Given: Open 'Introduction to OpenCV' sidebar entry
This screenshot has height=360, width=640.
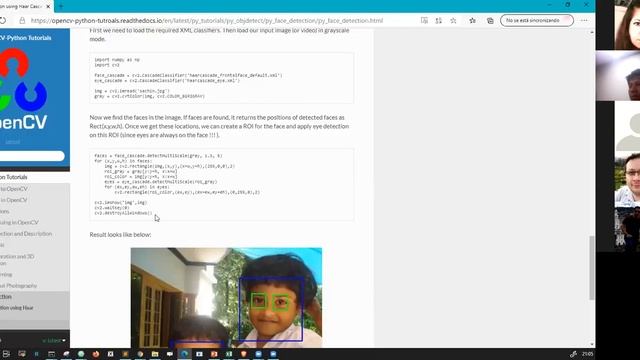Looking at the screenshot, I should point(14,189).
